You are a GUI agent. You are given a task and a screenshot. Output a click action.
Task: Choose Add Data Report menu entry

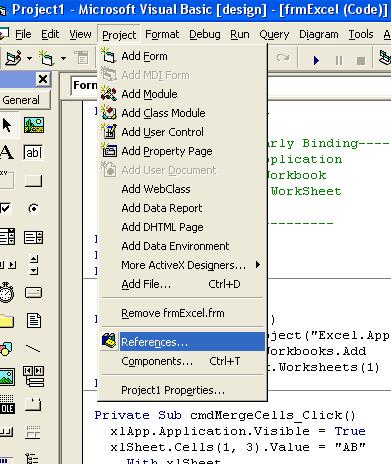182,208
